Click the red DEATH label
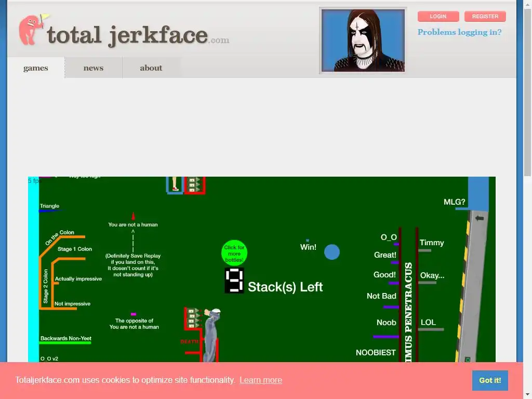The height and width of the screenshot is (399, 532). pyautogui.click(x=189, y=342)
